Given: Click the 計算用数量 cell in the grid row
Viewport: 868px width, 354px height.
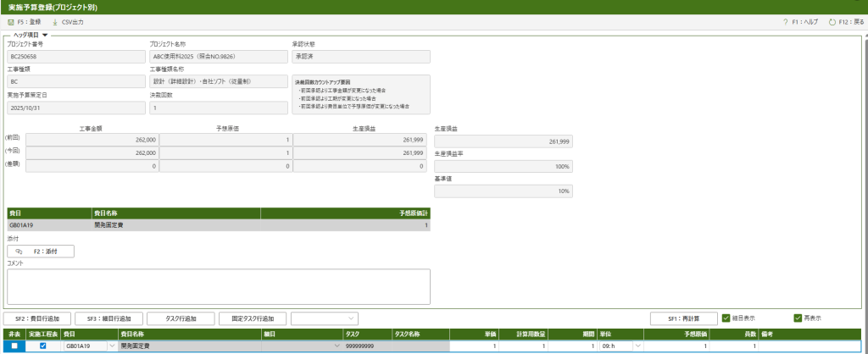Looking at the screenshot, I should (524, 346).
